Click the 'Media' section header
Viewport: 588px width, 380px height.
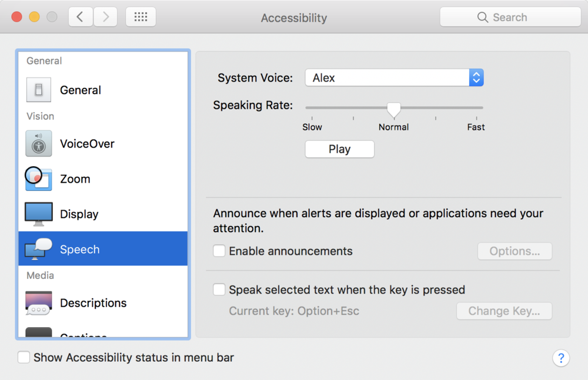click(x=40, y=275)
